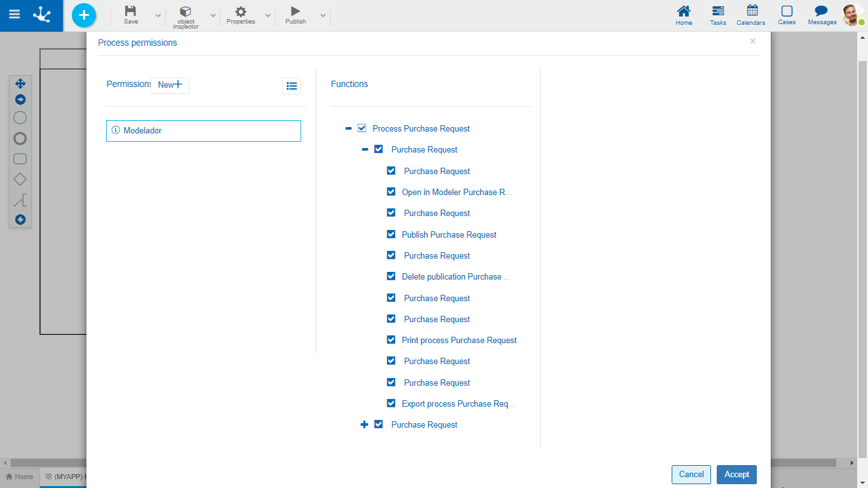
Task: Click the Deyel logo icon
Action: (42, 14)
